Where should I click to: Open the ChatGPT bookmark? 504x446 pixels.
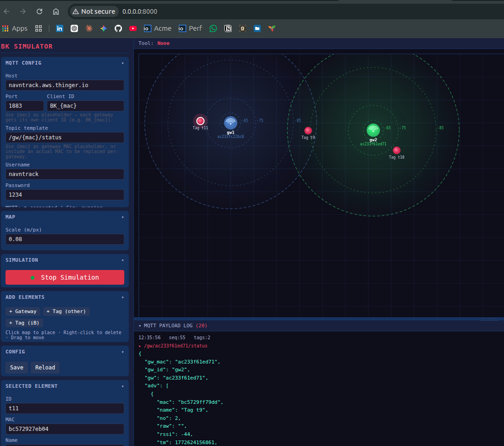tap(74, 28)
